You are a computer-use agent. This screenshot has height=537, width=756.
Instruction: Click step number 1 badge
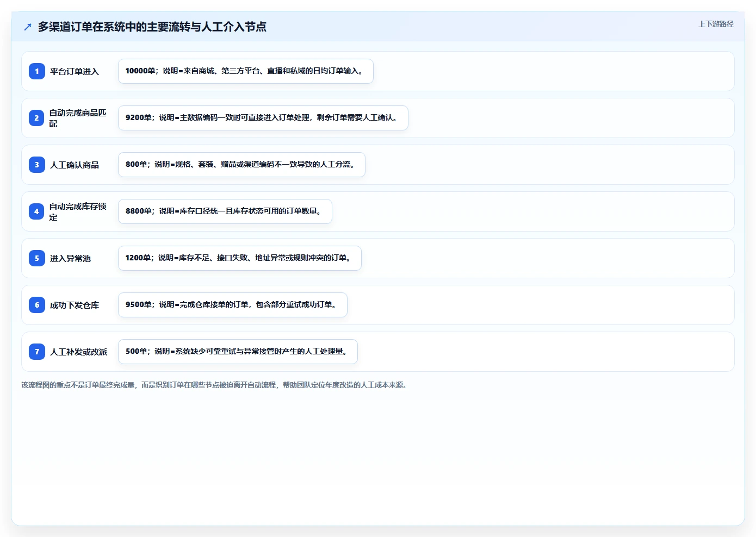click(37, 71)
